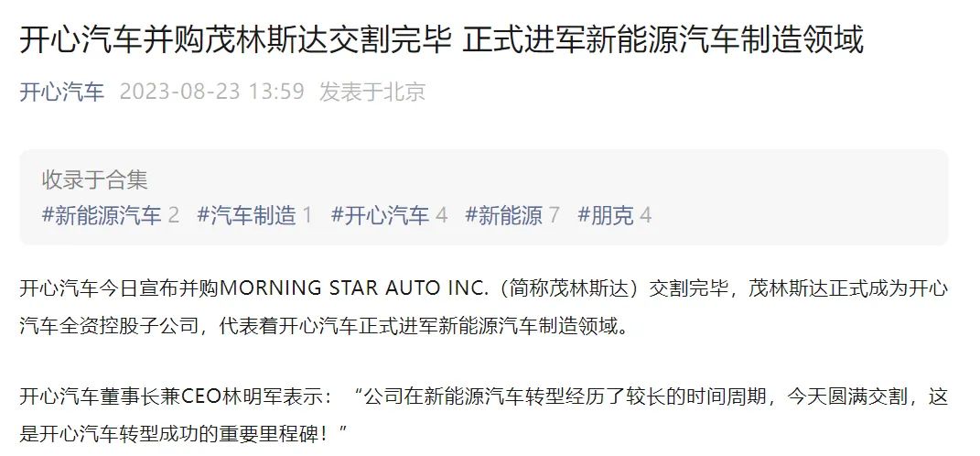Click count 7 beside #新能源

click(554, 216)
